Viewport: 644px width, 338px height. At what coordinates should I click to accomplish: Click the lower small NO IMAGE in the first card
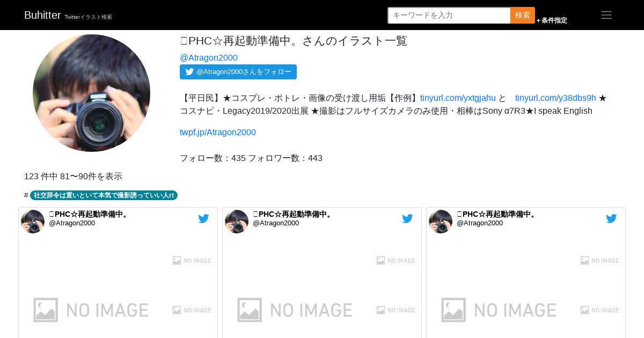pos(192,310)
